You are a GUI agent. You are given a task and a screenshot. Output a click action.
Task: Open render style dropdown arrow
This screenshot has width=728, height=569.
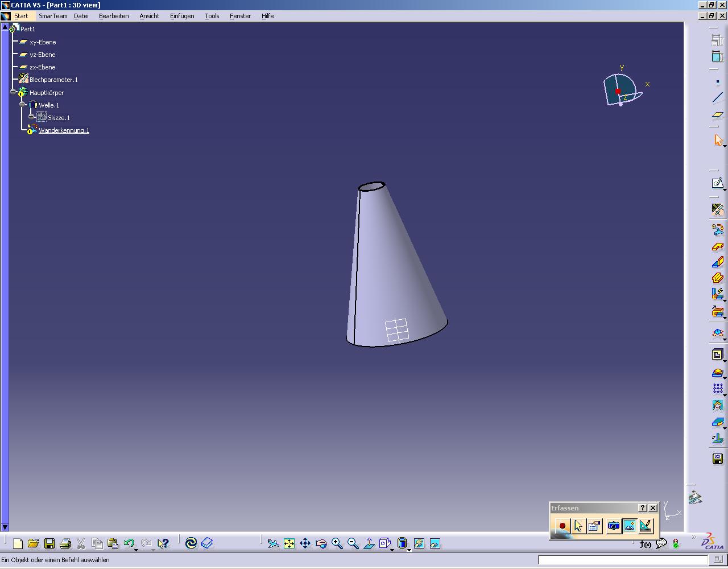[409, 550]
